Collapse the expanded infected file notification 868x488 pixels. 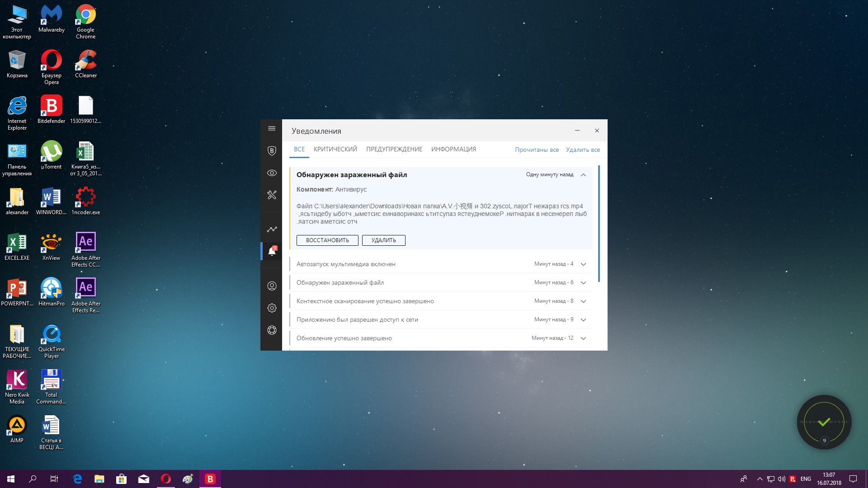coord(583,175)
